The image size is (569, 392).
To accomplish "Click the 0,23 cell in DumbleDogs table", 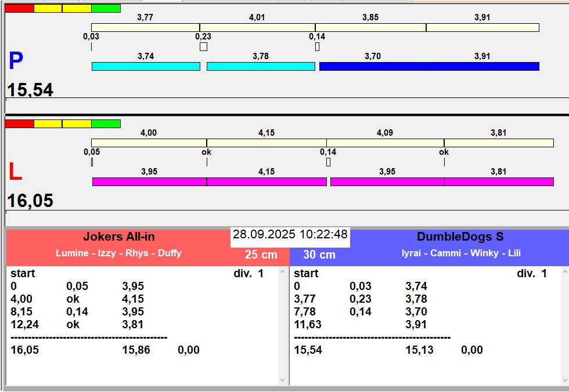I will pyautogui.click(x=361, y=299).
